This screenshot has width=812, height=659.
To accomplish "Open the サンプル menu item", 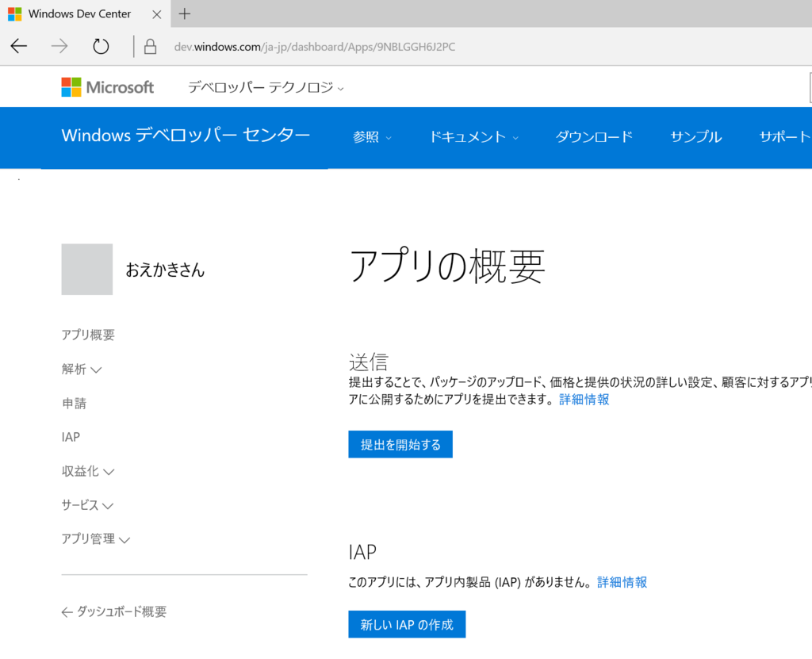I will 696,136.
